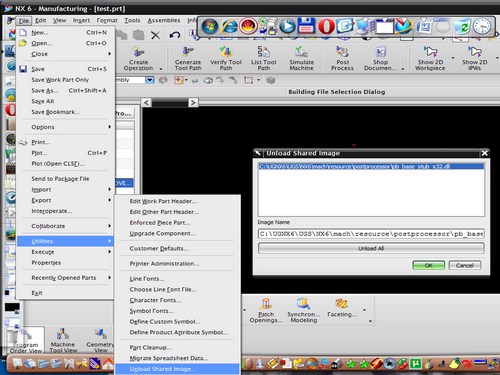Open the assembly combo box dropdown arrow
This screenshot has height=375, width=500.
point(150,80)
